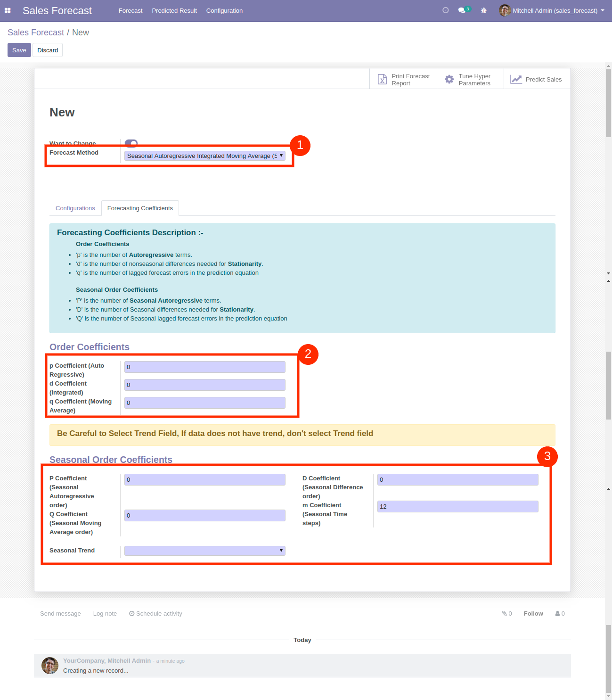
Task: Switch to the Configurations tab
Action: click(x=75, y=208)
